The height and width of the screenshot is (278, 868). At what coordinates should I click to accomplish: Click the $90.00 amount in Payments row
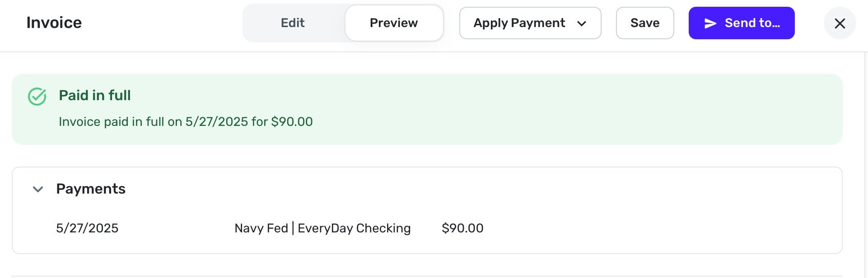pyautogui.click(x=462, y=228)
